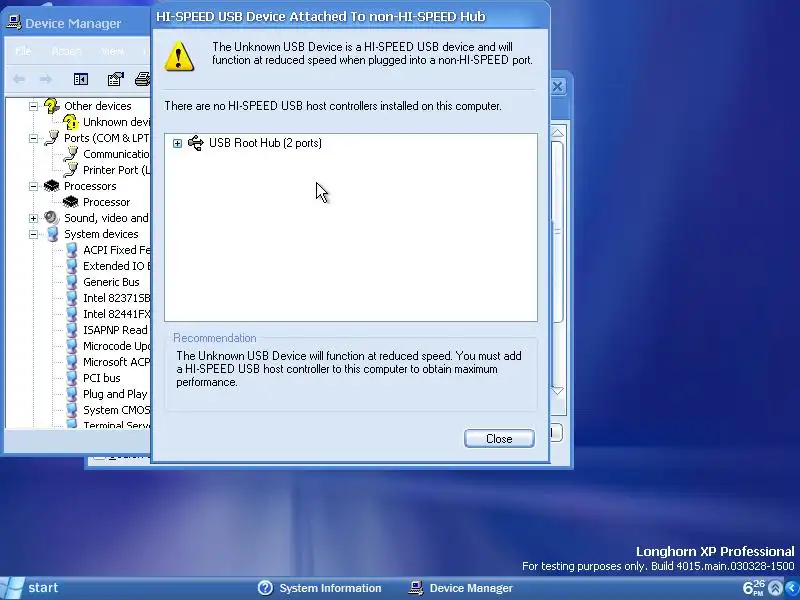Click the Intel 82441FX device icon
Image resolution: width=800 pixels, height=600 pixels.
coord(72,314)
